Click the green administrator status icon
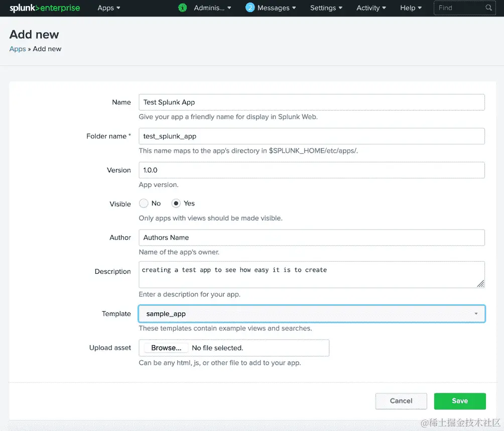Viewport: 504px width, 431px height. pyautogui.click(x=183, y=8)
